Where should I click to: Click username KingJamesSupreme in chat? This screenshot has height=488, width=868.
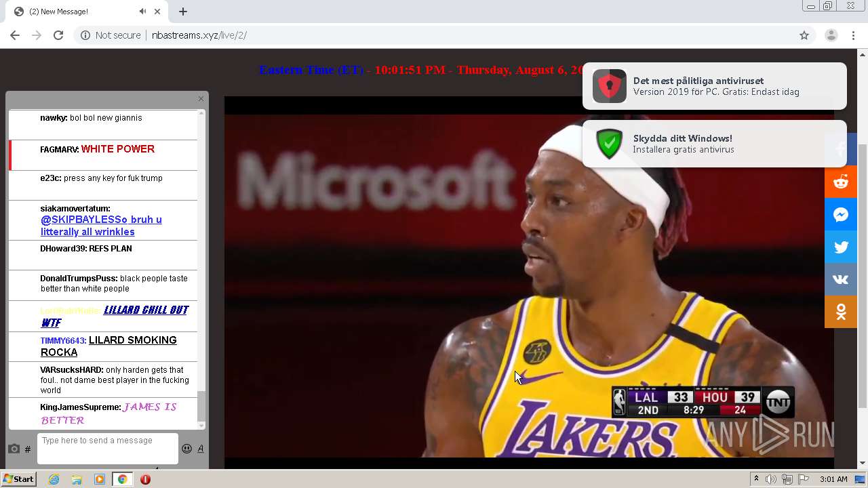[x=80, y=407]
